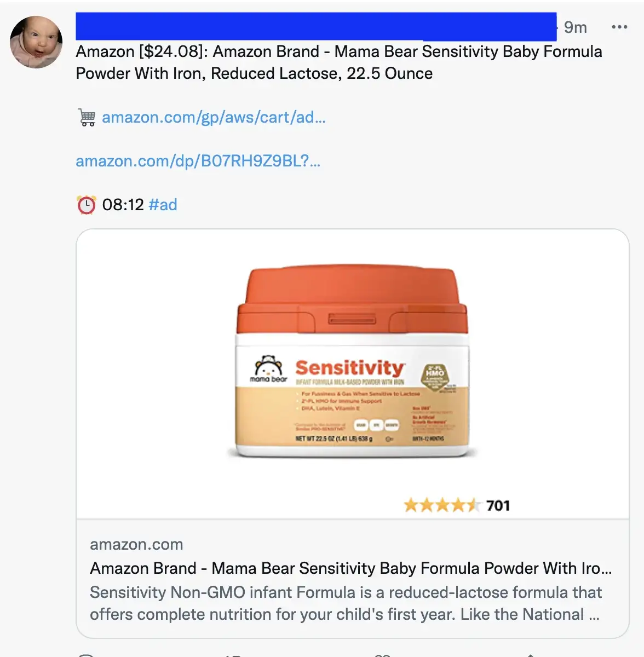Viewport: 644px width, 657px height.
Task: Click the red alarm clock emoji
Action: click(87, 205)
